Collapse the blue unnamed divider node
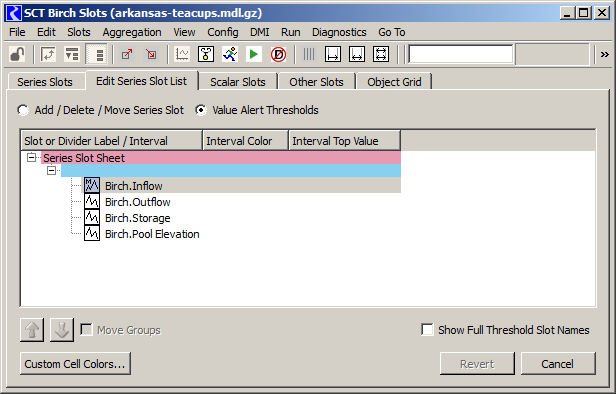Image resolution: width=616 pixels, height=394 pixels. [x=51, y=170]
